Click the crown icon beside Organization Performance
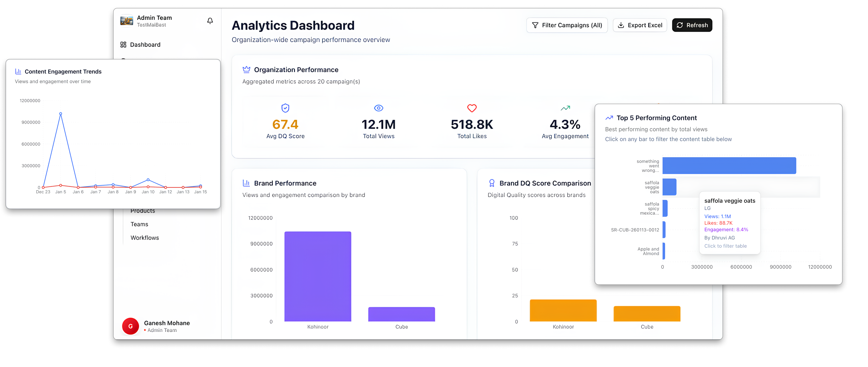This screenshot has width=868, height=367. click(x=246, y=69)
